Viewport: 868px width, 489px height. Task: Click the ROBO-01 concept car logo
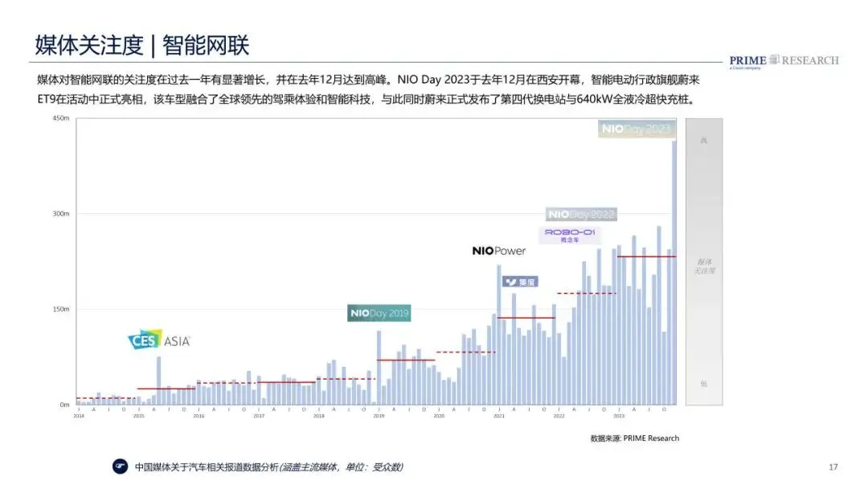coord(570,236)
